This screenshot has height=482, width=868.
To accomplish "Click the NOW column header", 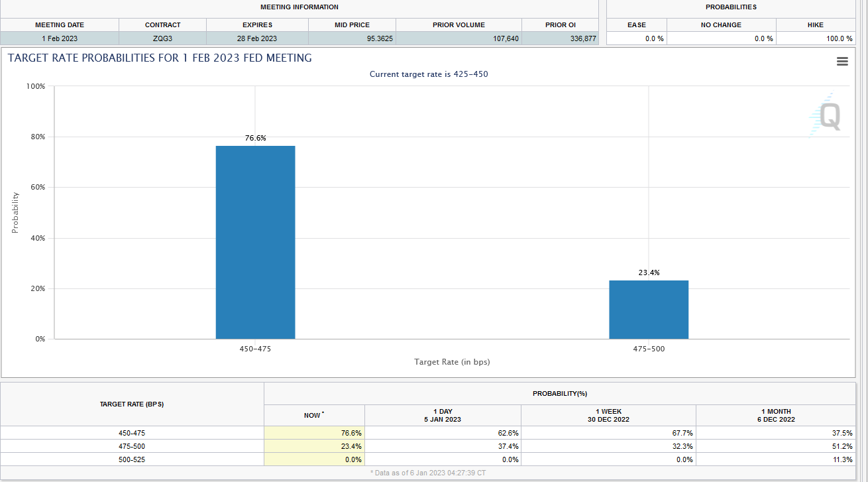I will click(x=314, y=415).
